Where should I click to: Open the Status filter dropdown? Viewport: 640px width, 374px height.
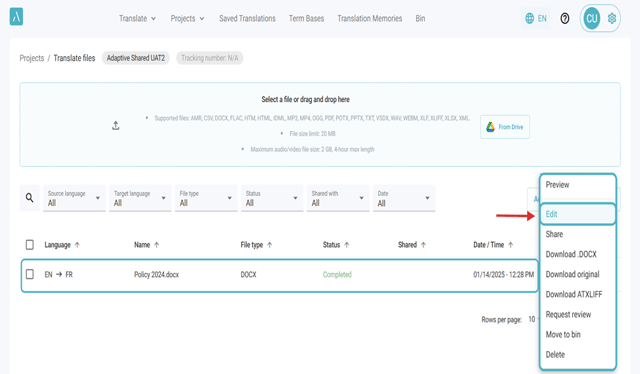[272, 198]
